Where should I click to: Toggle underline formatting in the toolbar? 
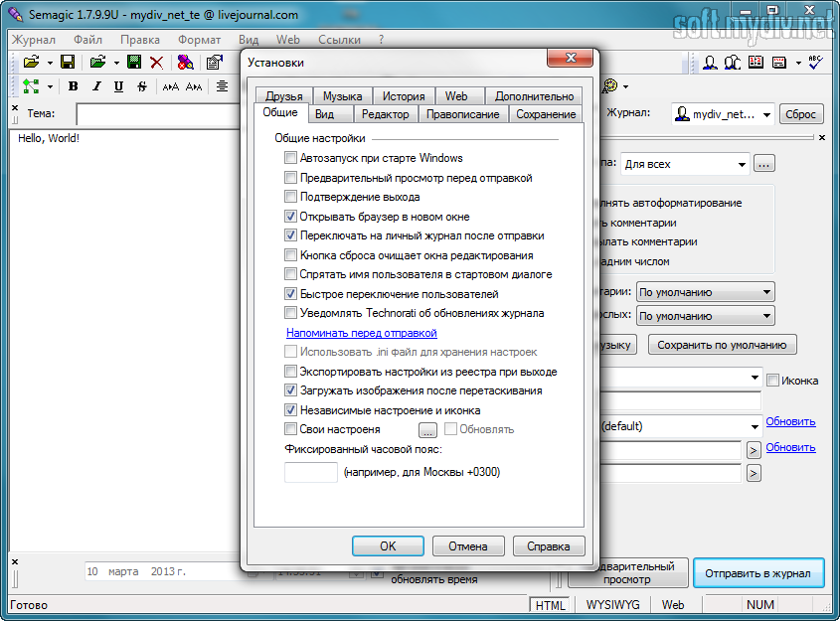pos(119,86)
